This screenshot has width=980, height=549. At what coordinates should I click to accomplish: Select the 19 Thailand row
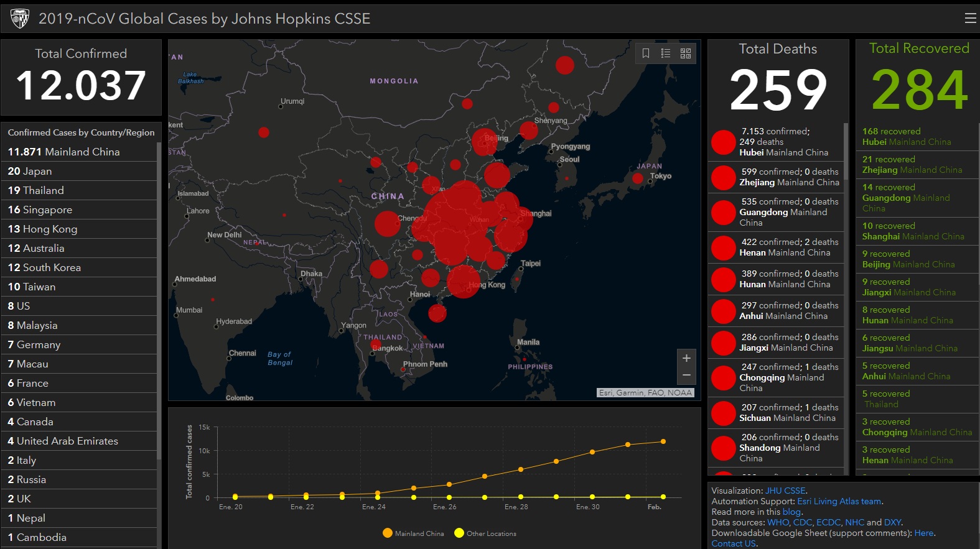pyautogui.click(x=79, y=190)
